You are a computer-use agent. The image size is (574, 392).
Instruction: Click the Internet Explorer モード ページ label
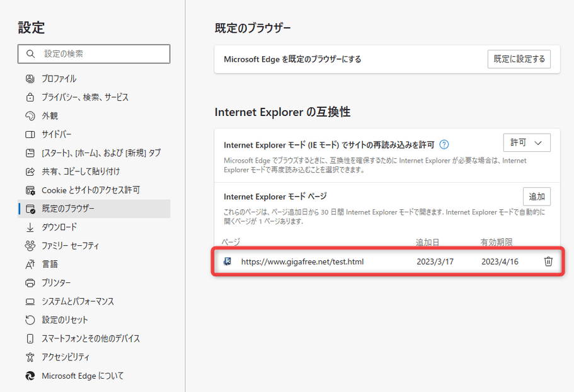(x=275, y=197)
